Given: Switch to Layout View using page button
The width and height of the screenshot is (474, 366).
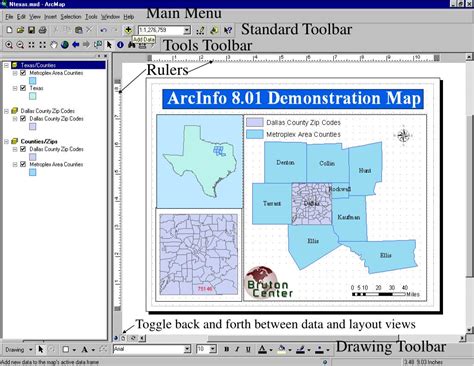Looking at the screenshot, I should (x=123, y=338).
